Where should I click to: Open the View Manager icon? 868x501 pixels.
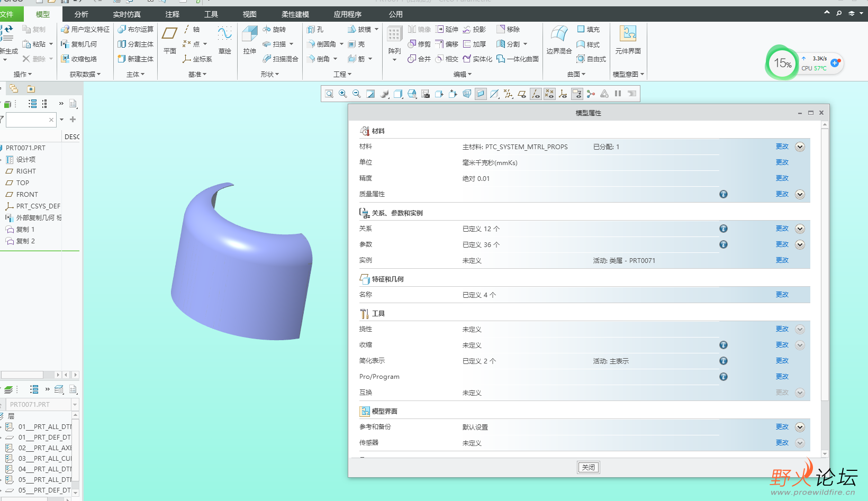point(412,94)
